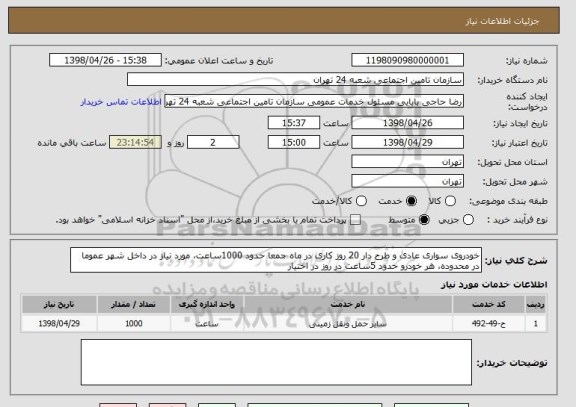Click the delivery province field تهران

click(407, 162)
